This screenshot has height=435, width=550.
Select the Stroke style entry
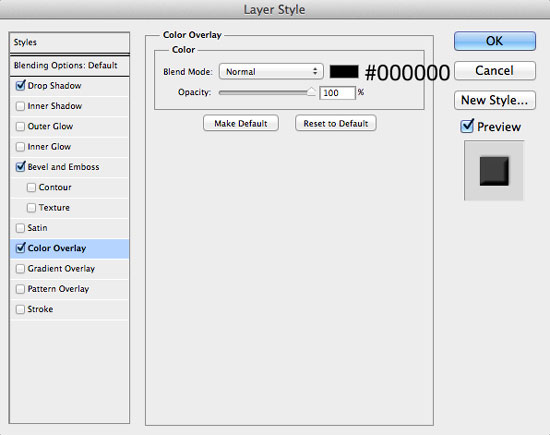69,309
